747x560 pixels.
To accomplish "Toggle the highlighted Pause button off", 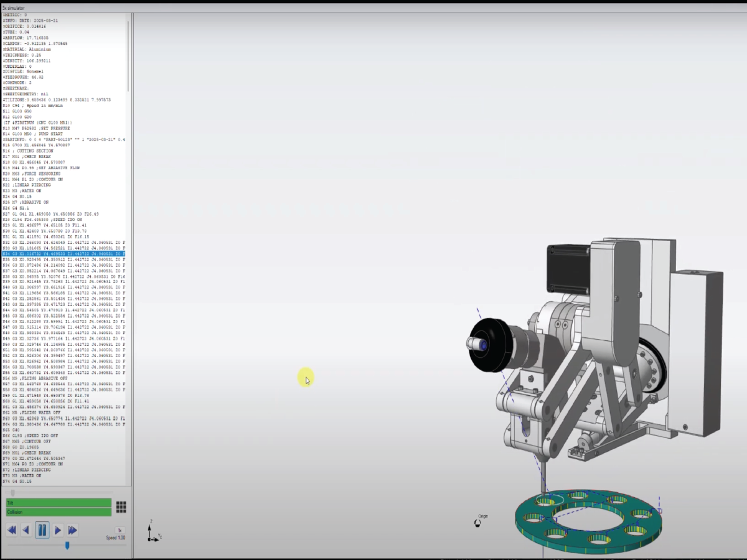I will click(42, 530).
